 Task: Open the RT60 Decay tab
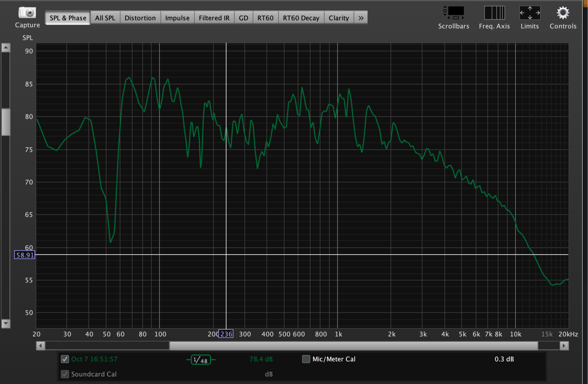point(301,18)
